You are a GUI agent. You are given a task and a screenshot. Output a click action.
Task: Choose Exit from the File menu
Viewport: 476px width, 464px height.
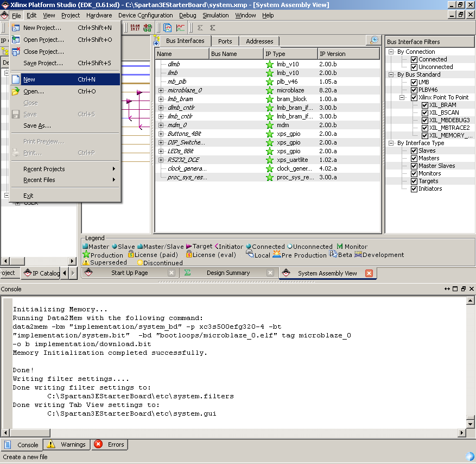click(65, 196)
